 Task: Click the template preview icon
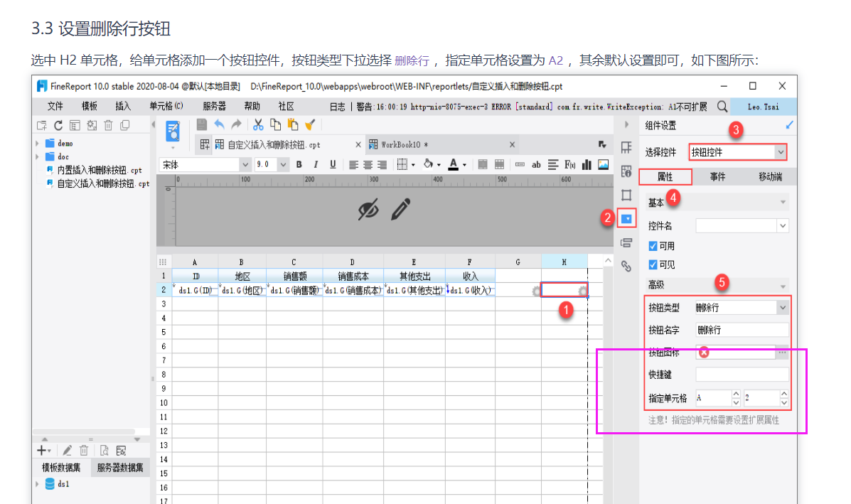coord(173,132)
